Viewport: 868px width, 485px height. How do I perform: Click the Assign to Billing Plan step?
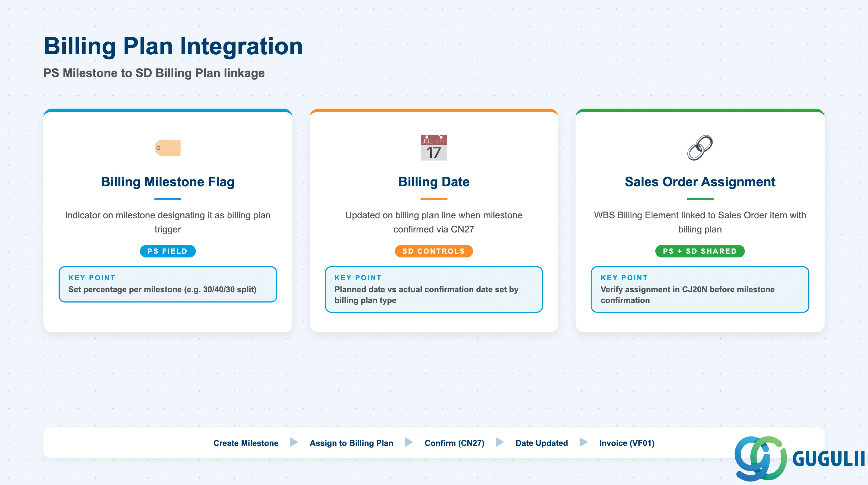point(352,443)
